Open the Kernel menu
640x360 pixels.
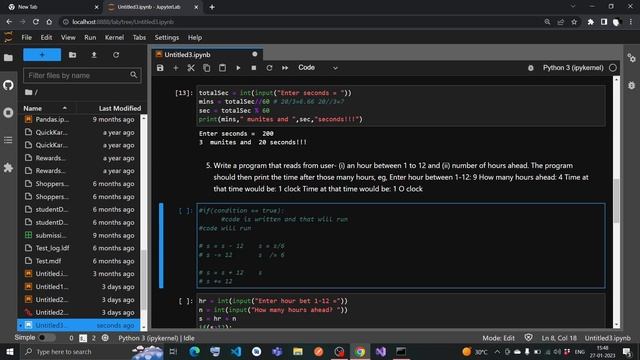pyautogui.click(x=114, y=38)
